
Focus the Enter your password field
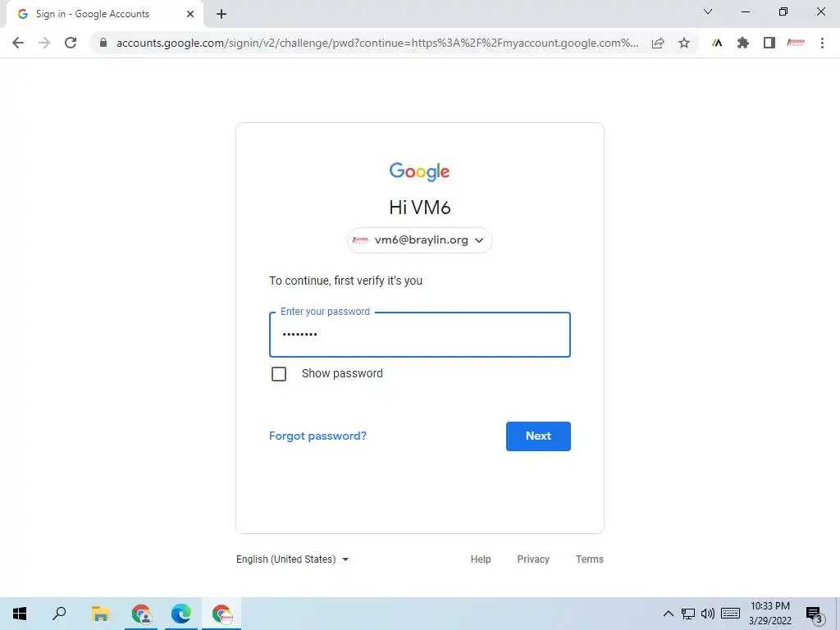click(419, 335)
